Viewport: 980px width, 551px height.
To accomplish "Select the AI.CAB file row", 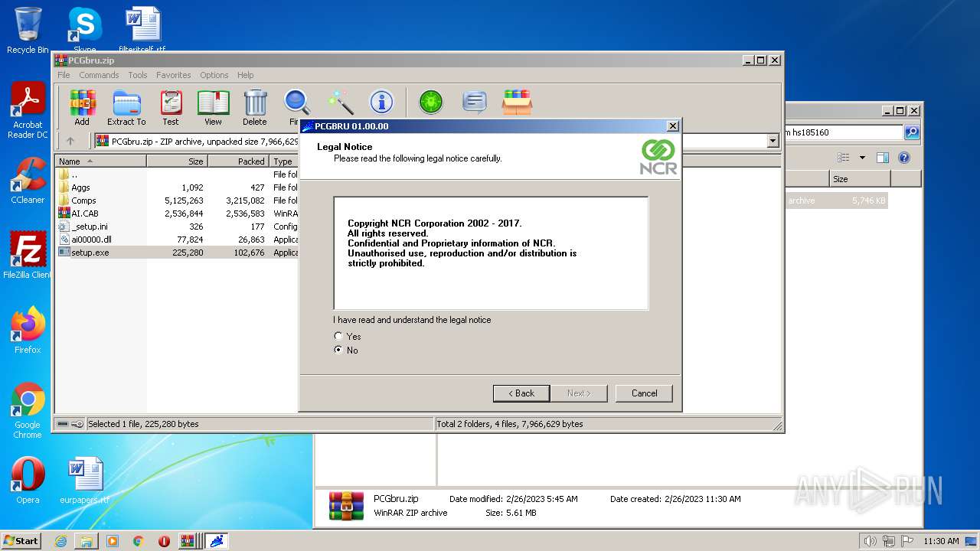I will (x=178, y=214).
